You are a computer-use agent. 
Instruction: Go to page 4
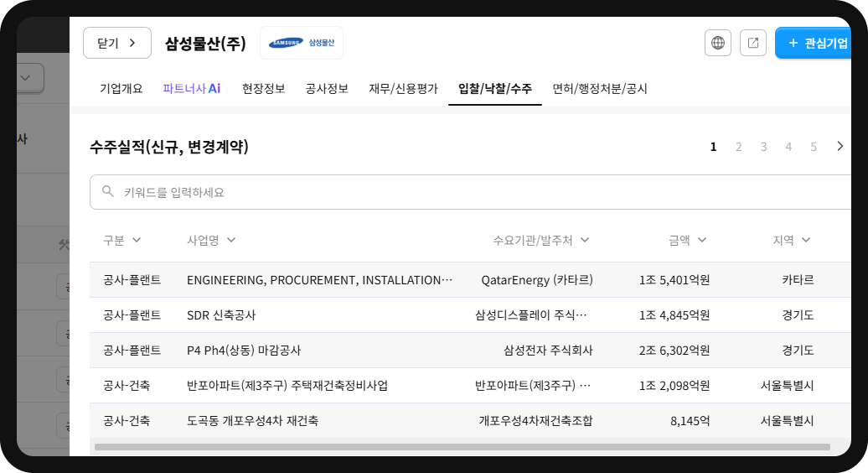(788, 147)
